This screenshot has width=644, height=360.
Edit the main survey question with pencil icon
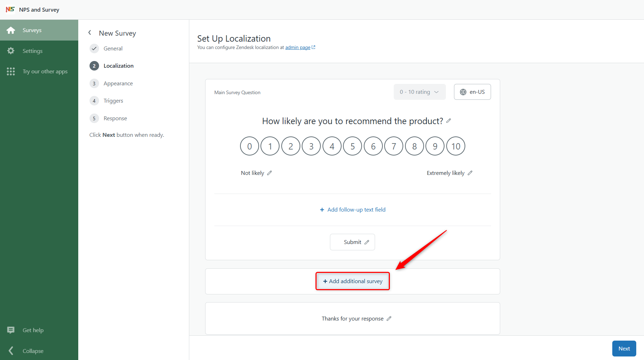click(449, 121)
